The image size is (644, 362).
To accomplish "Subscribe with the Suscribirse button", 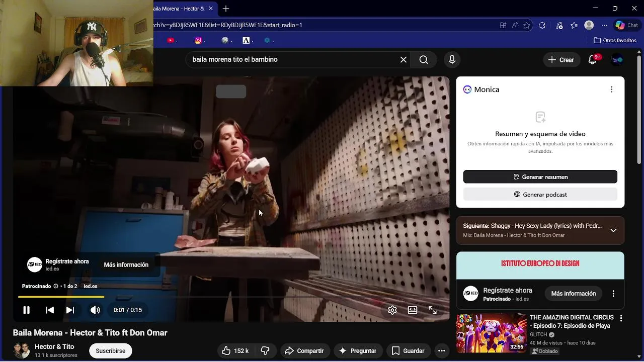I will click(111, 351).
